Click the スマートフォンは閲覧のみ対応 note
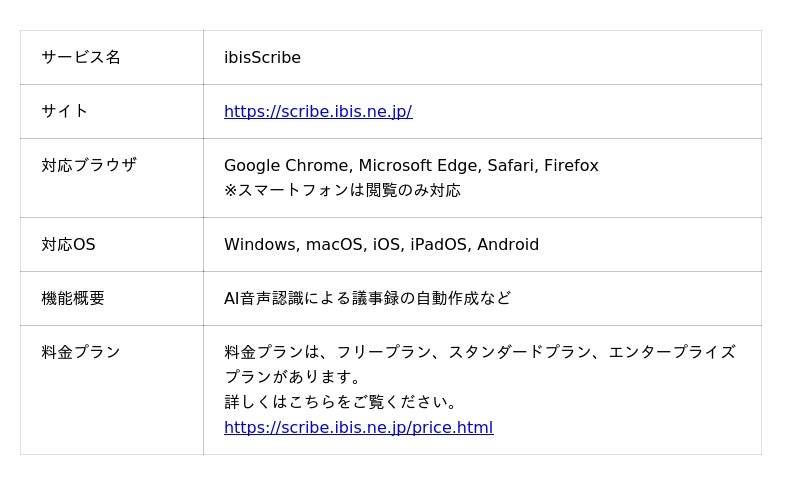Image resolution: width=800 pixels, height=485 pixels. (x=342, y=190)
